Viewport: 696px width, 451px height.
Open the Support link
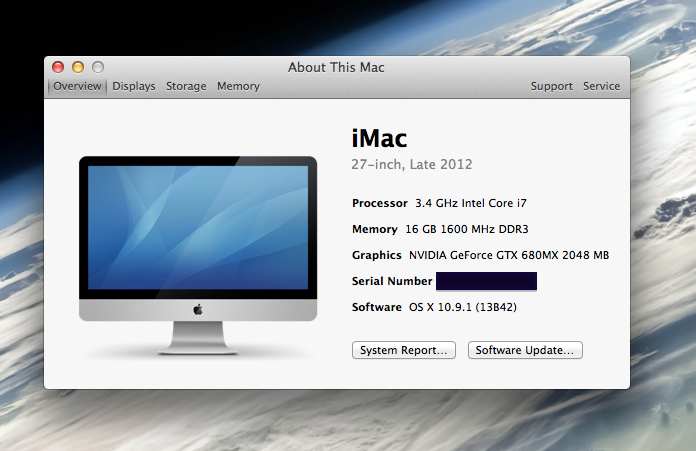pos(551,86)
